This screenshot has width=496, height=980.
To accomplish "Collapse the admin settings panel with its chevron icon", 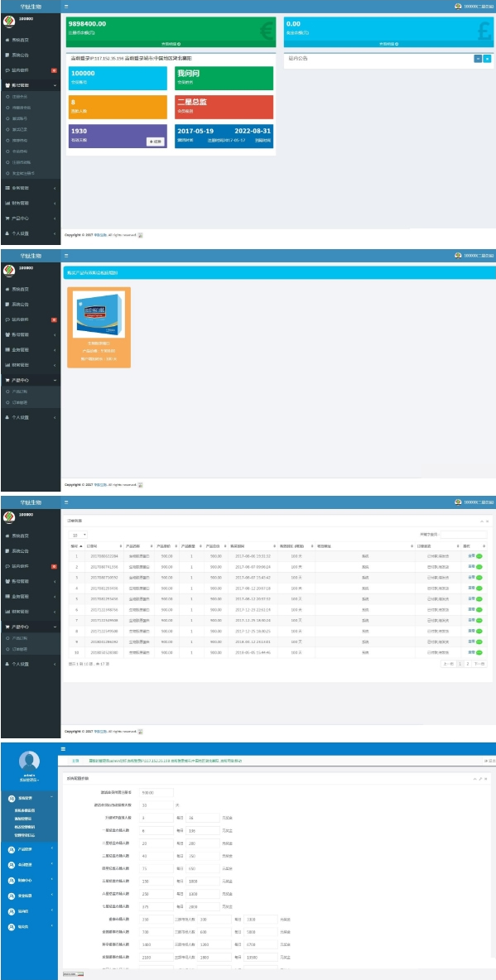I will point(476,779).
